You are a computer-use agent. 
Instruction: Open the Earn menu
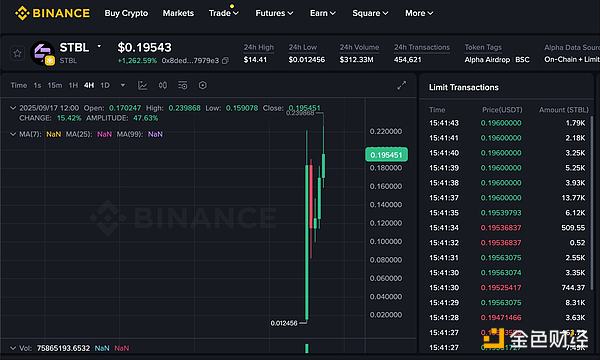click(323, 13)
